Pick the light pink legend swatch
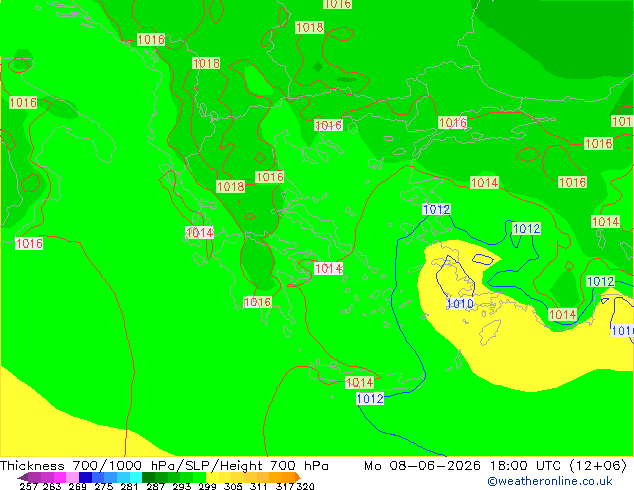The image size is (634, 490). [x=72, y=477]
